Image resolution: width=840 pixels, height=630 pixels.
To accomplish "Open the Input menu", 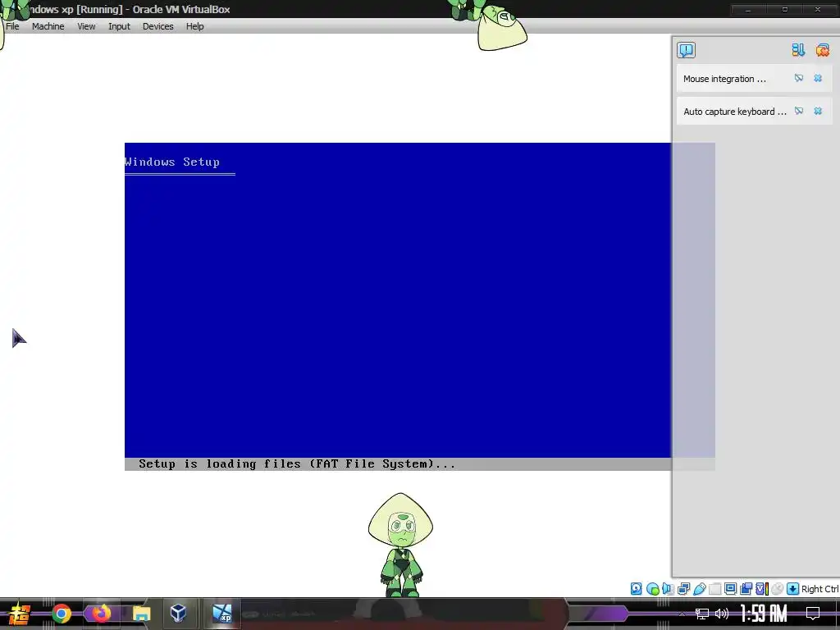I will pyautogui.click(x=119, y=26).
